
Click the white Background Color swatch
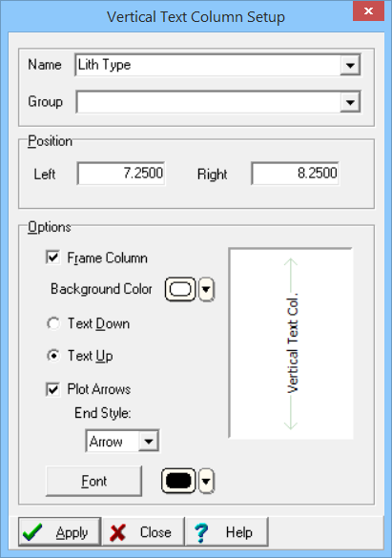(x=180, y=289)
